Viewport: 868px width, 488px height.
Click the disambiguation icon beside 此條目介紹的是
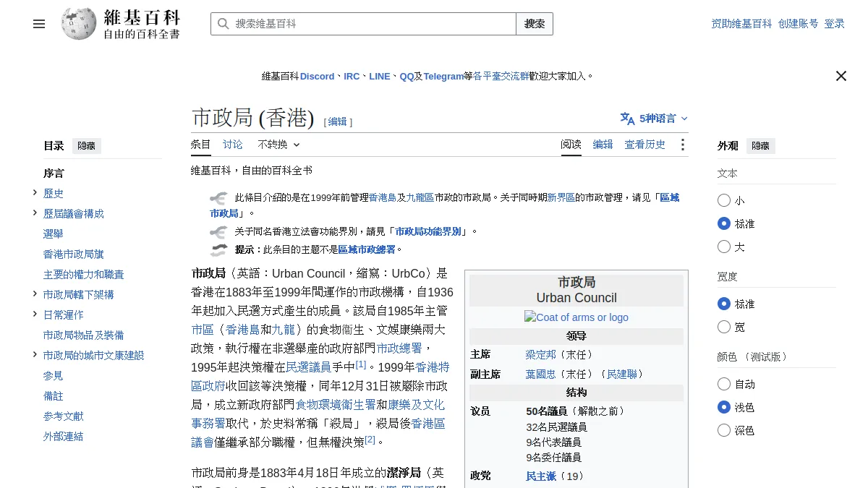[x=218, y=197]
